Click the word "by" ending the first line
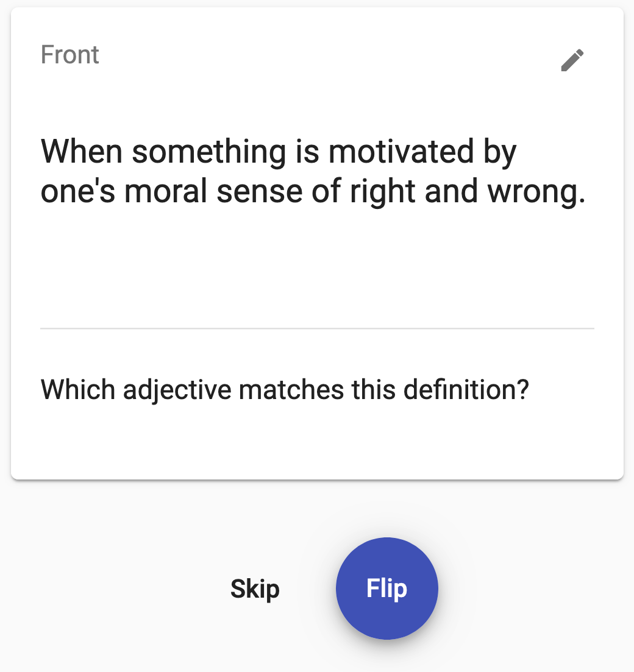 (x=500, y=152)
